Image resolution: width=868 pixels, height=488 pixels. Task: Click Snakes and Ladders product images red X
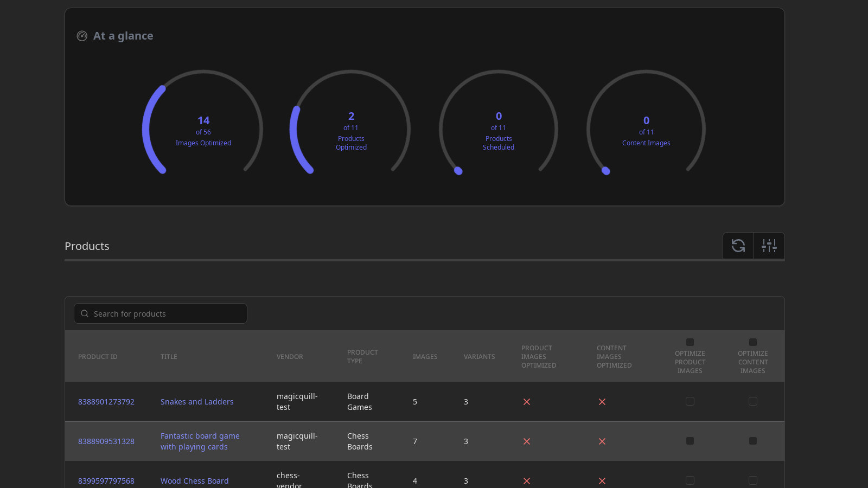(x=526, y=402)
